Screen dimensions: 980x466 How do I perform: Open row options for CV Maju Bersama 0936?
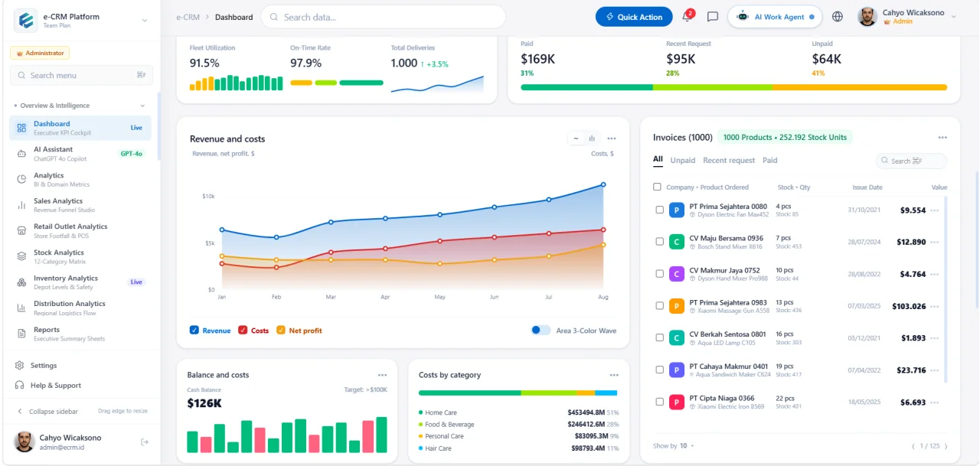[934, 242]
